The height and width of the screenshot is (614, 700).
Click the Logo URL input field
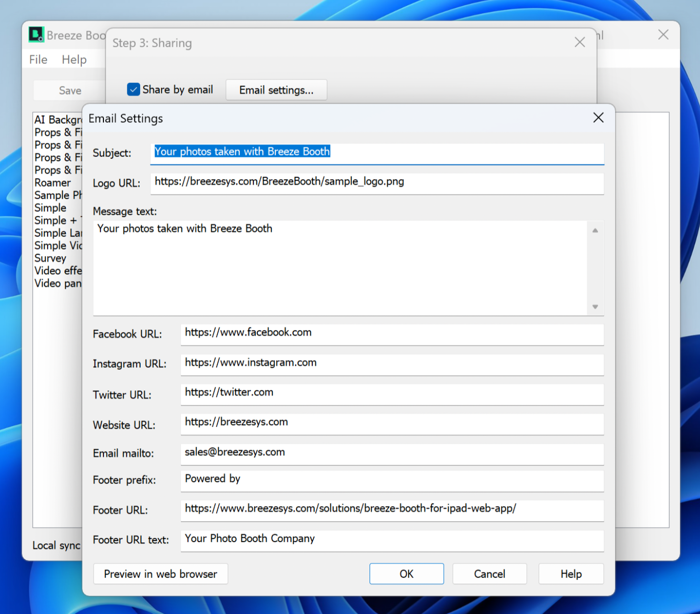pos(376,182)
